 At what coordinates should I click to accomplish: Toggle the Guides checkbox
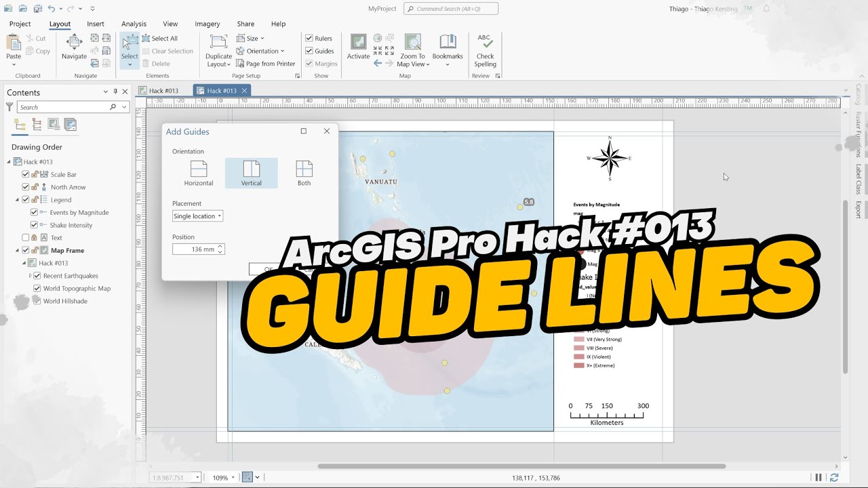coord(309,51)
